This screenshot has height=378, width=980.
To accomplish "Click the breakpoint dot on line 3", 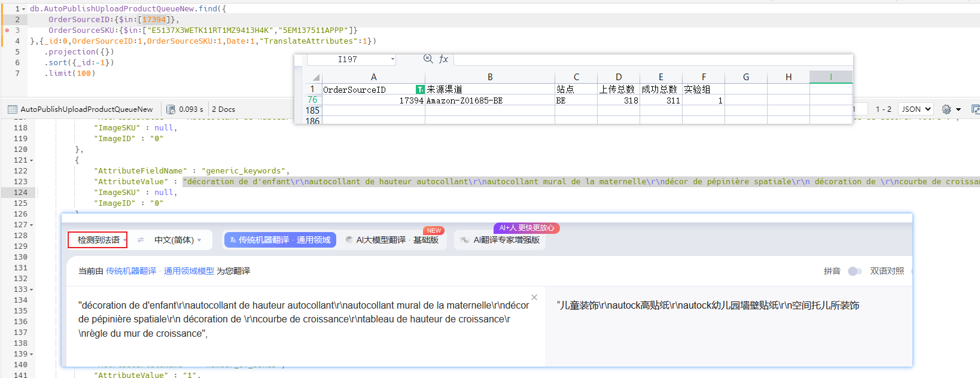I will point(7,30).
